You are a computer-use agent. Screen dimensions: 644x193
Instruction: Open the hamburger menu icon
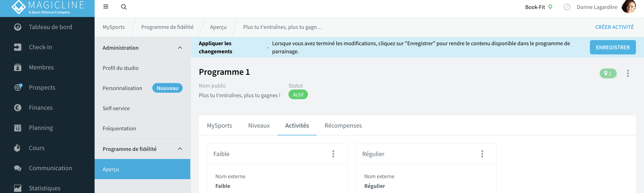pos(106,7)
